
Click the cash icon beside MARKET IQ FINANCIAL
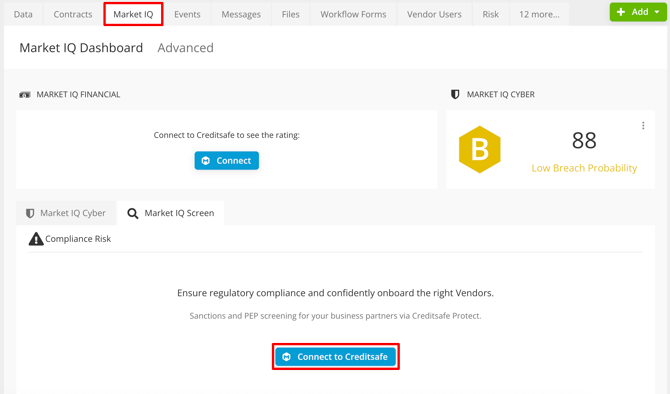point(25,95)
